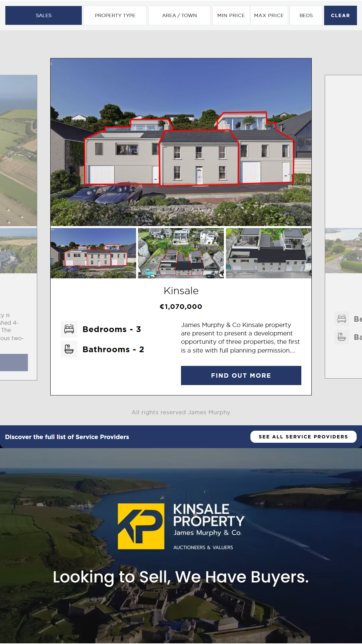Click the bed icon on next card

click(342, 319)
